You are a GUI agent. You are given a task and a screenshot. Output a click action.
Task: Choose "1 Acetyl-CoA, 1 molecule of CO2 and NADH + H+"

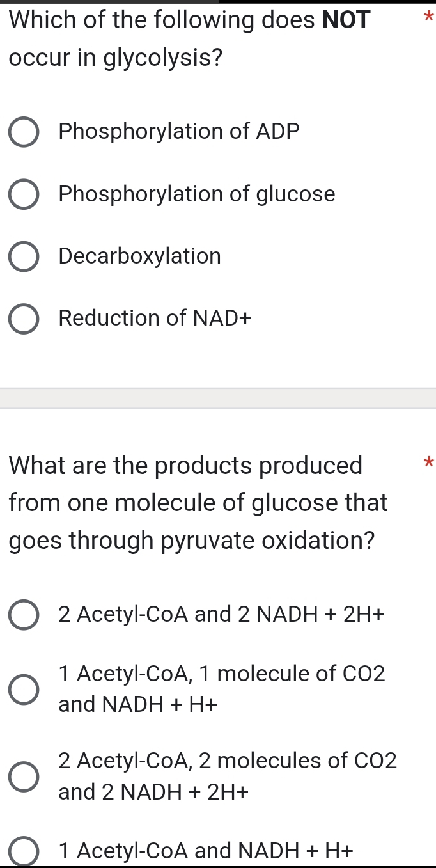(x=24, y=689)
